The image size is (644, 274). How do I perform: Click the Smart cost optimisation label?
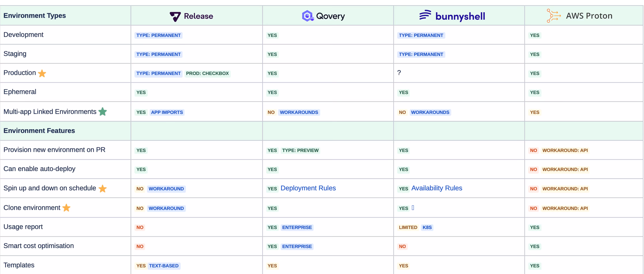click(39, 246)
